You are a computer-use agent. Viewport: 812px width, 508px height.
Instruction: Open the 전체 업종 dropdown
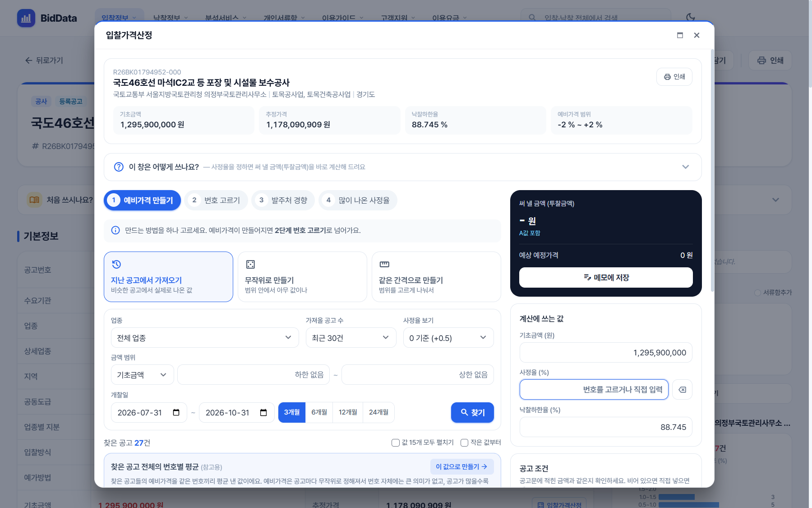(205, 338)
